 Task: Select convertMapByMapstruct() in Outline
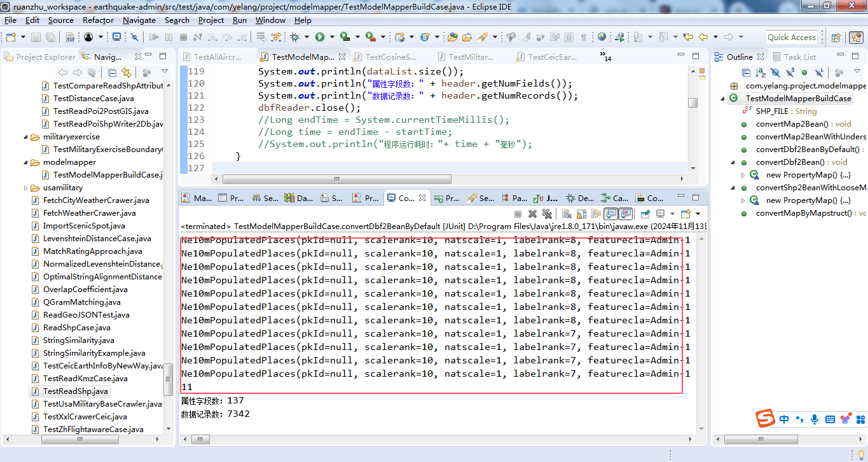[x=804, y=213]
